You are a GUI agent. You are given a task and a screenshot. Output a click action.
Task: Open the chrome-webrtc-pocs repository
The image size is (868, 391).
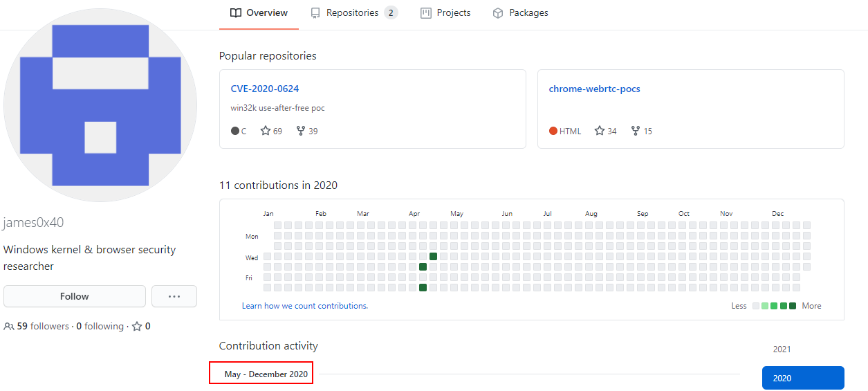[594, 89]
